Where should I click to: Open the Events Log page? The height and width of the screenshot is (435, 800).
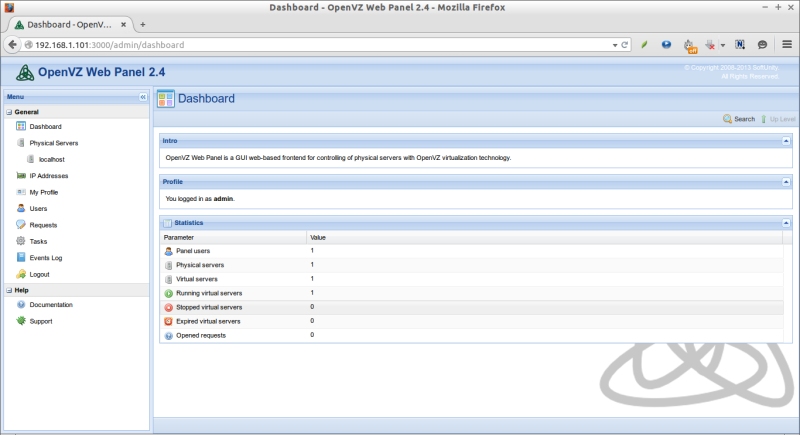[x=46, y=258]
